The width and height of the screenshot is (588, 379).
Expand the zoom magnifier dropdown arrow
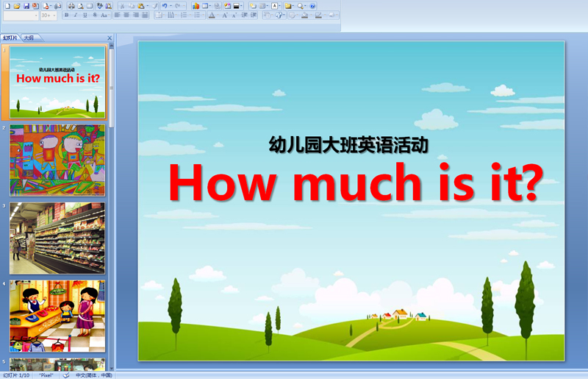[305, 6]
